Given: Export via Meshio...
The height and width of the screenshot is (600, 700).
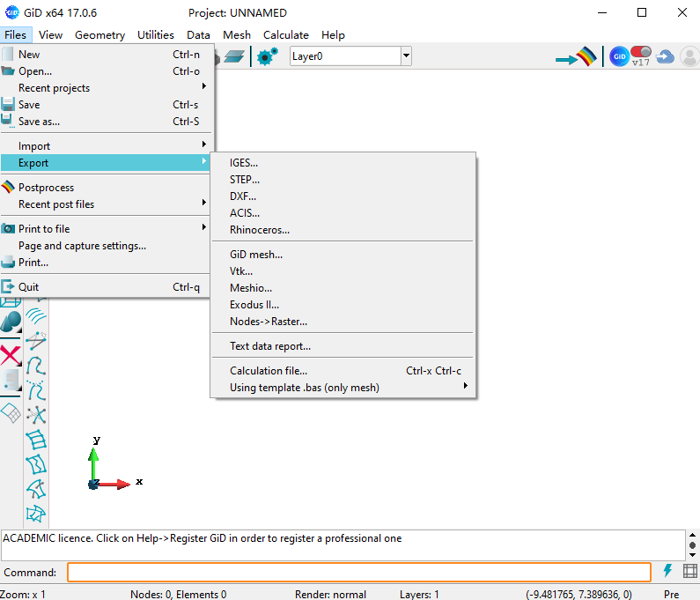Looking at the screenshot, I should [x=343, y=288].
